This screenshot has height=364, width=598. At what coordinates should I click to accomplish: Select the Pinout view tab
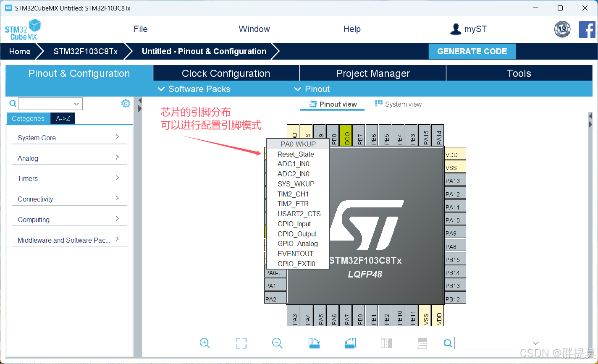(333, 104)
